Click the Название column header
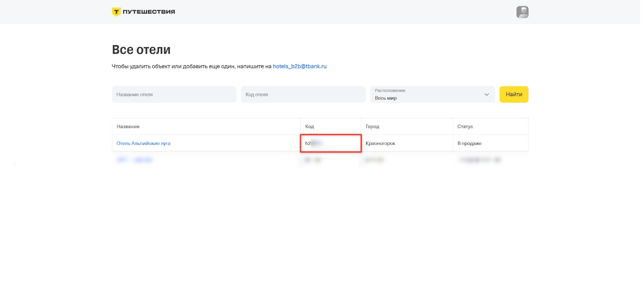 [128, 127]
